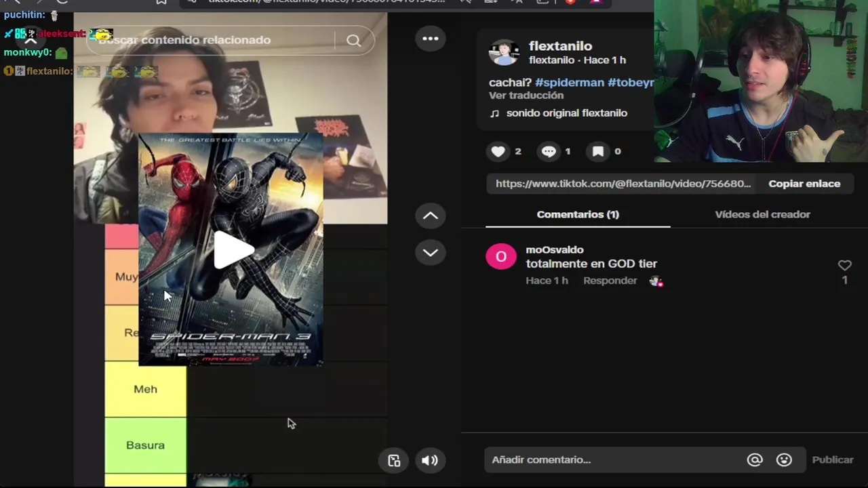Open comments via speech bubble icon
868x488 pixels.
[549, 151]
